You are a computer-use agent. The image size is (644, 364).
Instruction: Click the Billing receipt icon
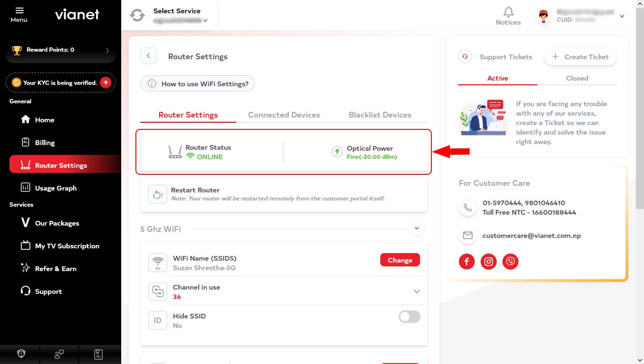pos(26,142)
